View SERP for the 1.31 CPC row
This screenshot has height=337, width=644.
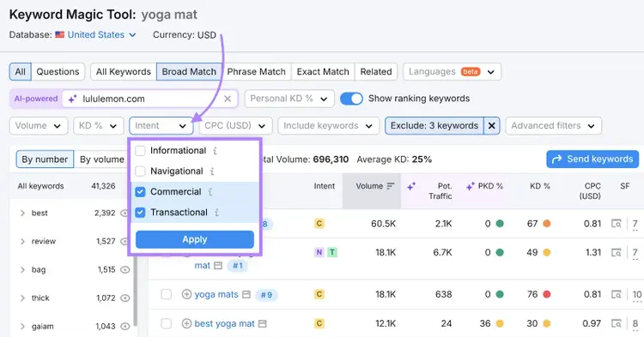pos(616,253)
